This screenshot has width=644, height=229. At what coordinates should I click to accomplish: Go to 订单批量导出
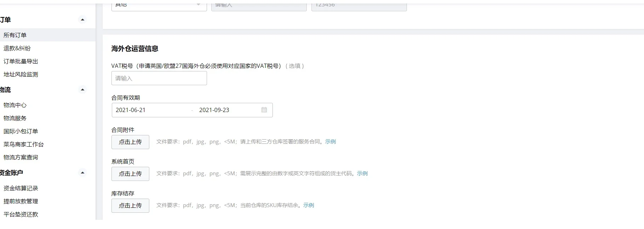tap(21, 61)
